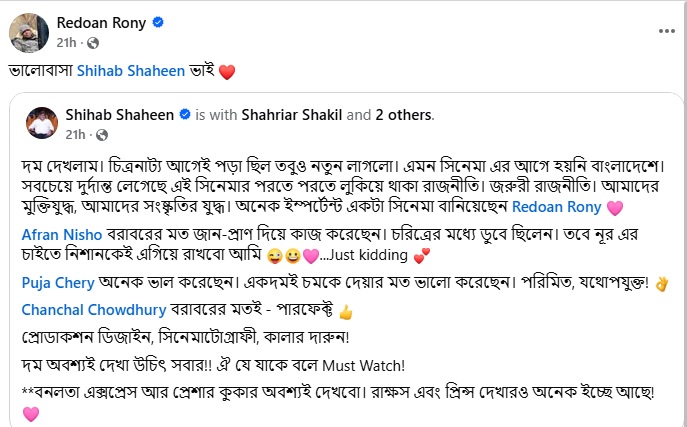Click the 21h timestamp of the shared post
Viewport: 687px width, 427px height.
pos(73,134)
